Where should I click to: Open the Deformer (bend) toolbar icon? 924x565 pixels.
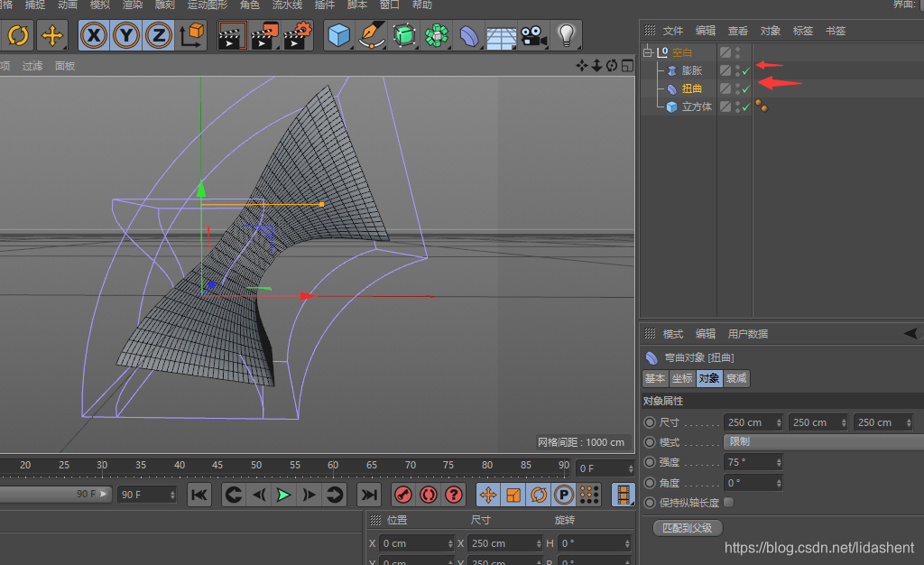pyautogui.click(x=470, y=36)
